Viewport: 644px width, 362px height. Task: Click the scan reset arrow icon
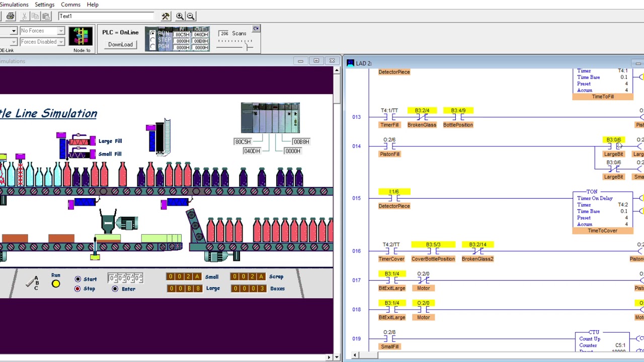click(256, 29)
